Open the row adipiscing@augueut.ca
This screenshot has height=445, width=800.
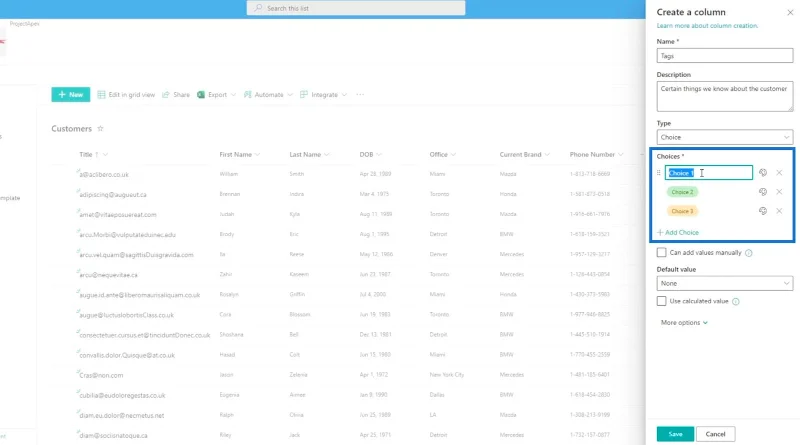[x=113, y=194]
